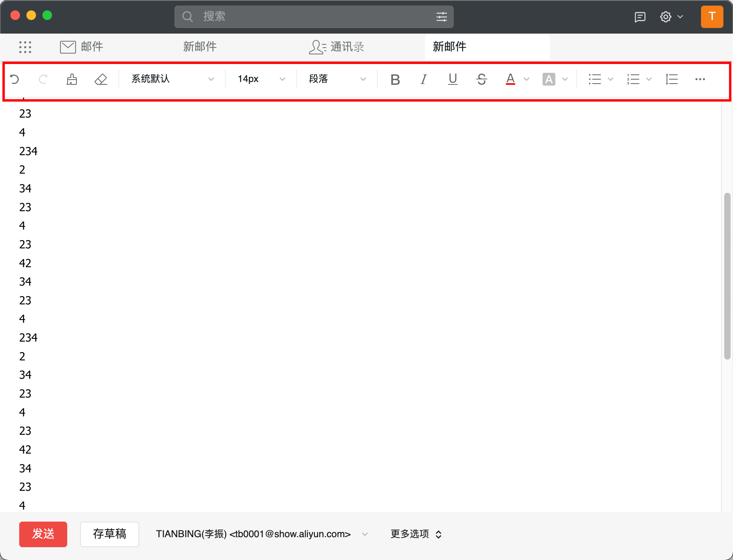Click the 存草稿 save draft button
The width and height of the screenshot is (733, 560).
(x=109, y=534)
